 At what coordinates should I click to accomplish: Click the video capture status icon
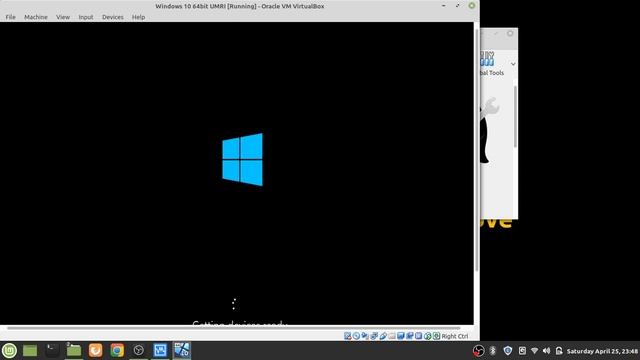pyautogui.click(x=409, y=336)
